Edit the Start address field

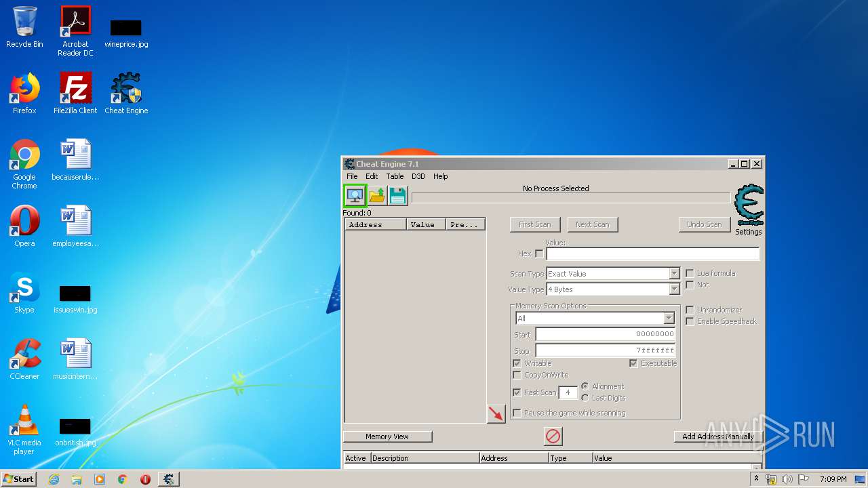click(605, 334)
